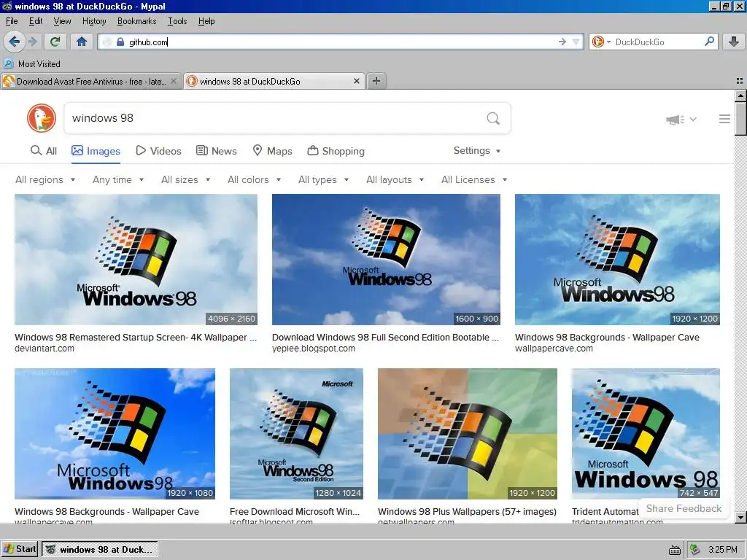Close the Avast Antivirus tab
Screen dimensions: 747x560
click(174, 82)
